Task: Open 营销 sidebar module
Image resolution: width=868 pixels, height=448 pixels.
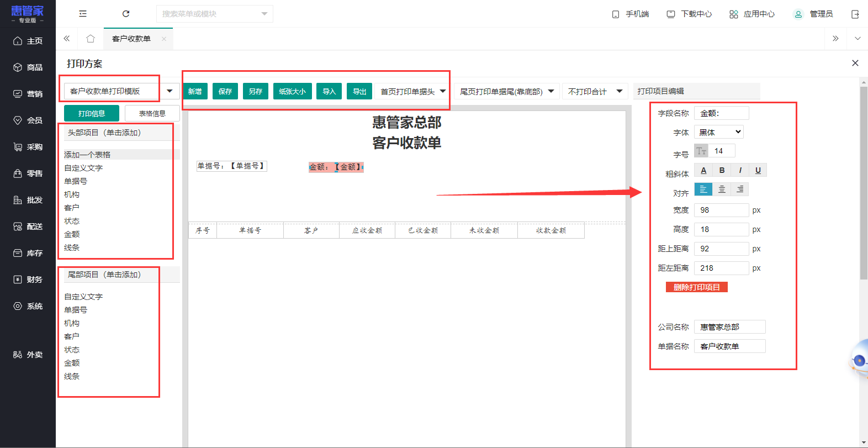Action: 28,94
